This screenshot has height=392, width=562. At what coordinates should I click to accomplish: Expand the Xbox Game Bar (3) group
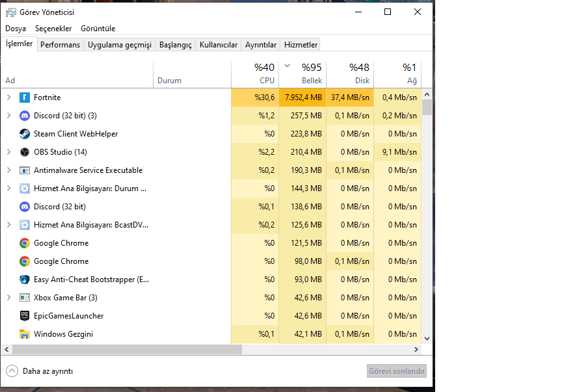click(9, 298)
